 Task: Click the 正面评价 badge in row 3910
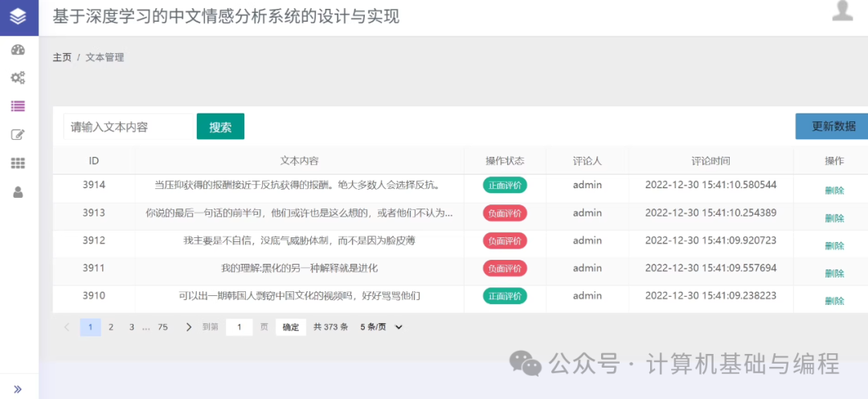click(505, 297)
